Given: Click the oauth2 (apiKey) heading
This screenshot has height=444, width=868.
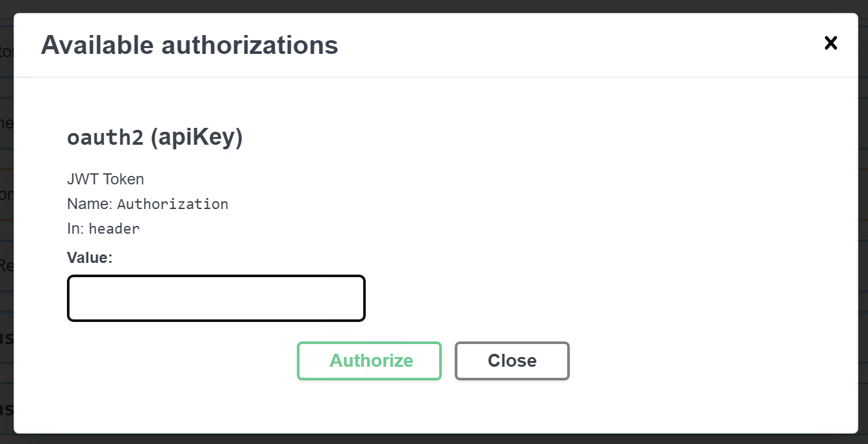Looking at the screenshot, I should point(155,137).
